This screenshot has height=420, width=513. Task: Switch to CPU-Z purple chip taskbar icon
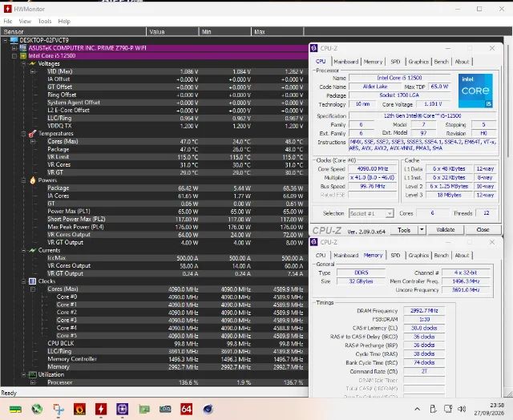click(123, 409)
